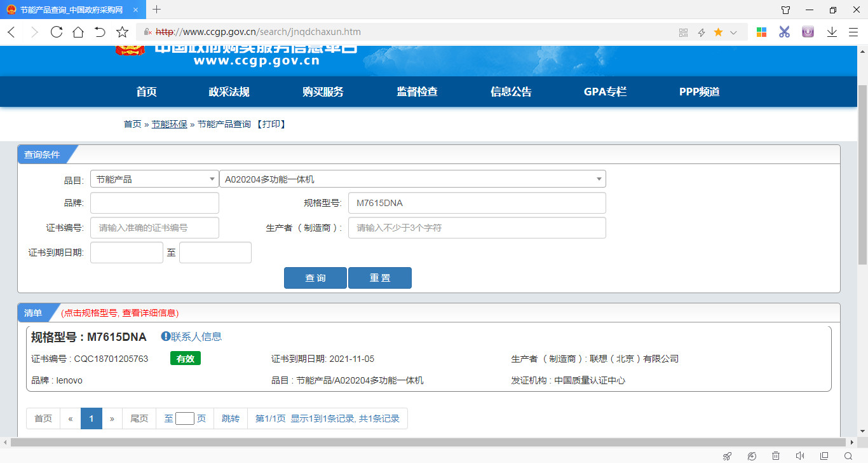
Task: Open a new tab with plus button
Action: [x=157, y=10]
